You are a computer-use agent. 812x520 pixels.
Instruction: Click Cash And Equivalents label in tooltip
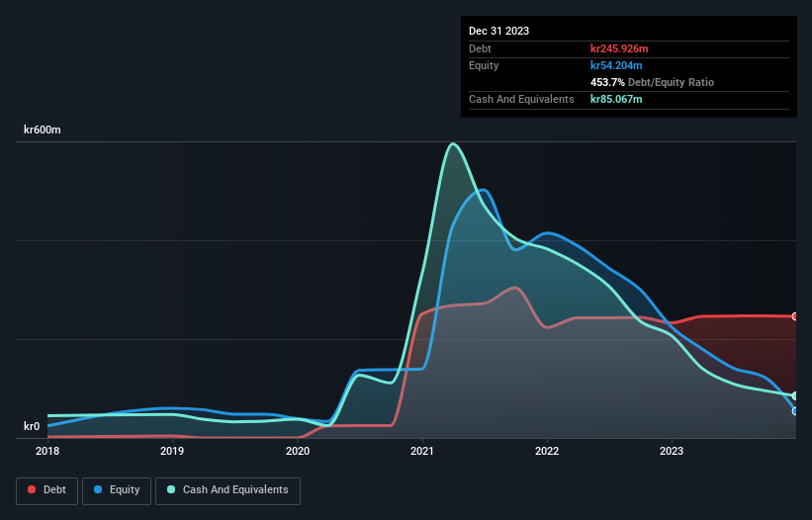(521, 99)
